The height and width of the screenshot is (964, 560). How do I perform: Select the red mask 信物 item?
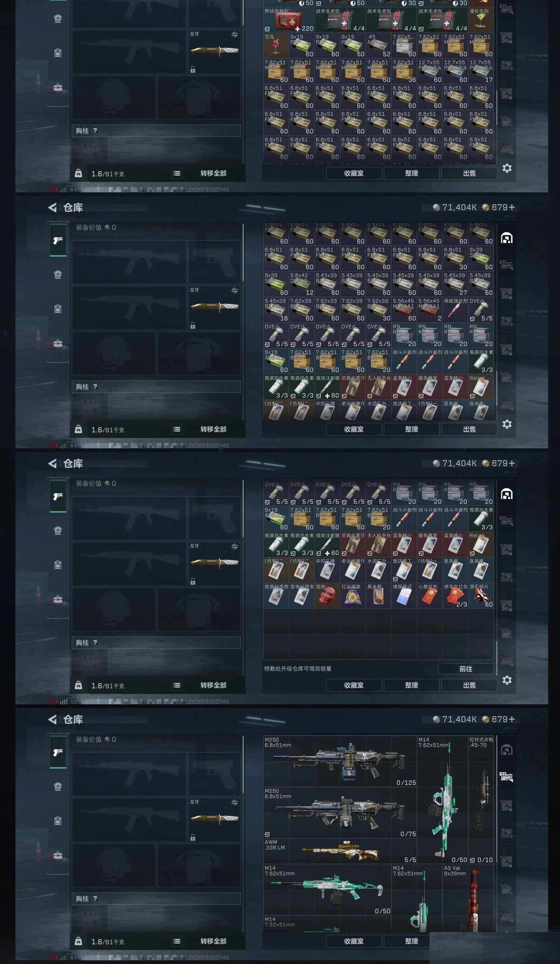327,595
